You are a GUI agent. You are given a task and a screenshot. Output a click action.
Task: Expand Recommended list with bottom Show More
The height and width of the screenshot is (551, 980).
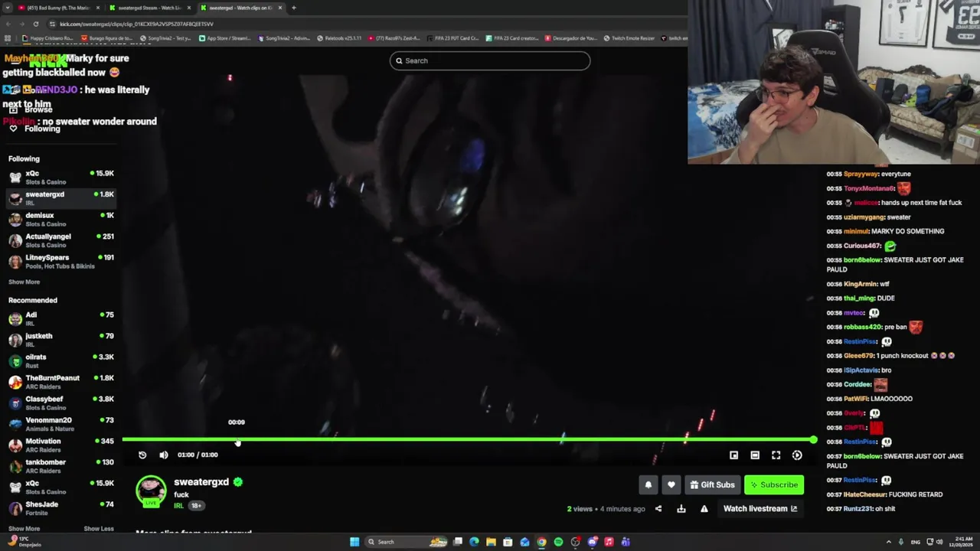click(x=24, y=529)
